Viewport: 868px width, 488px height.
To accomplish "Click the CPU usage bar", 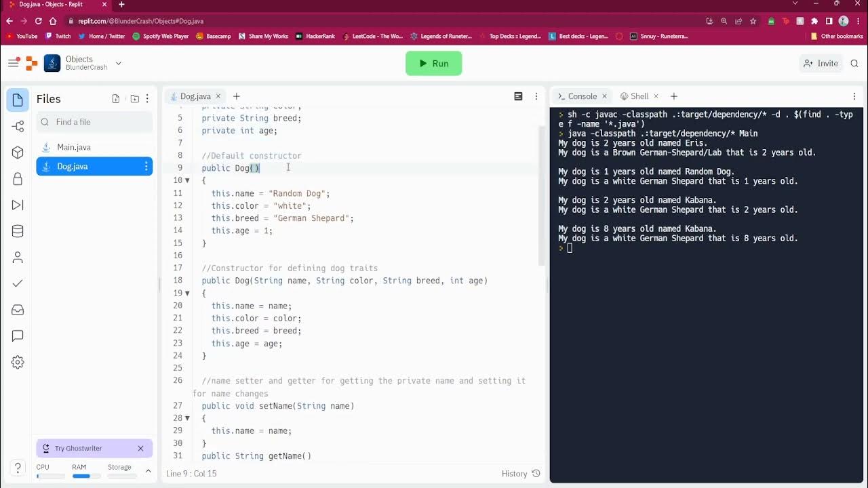I will 50,476.
